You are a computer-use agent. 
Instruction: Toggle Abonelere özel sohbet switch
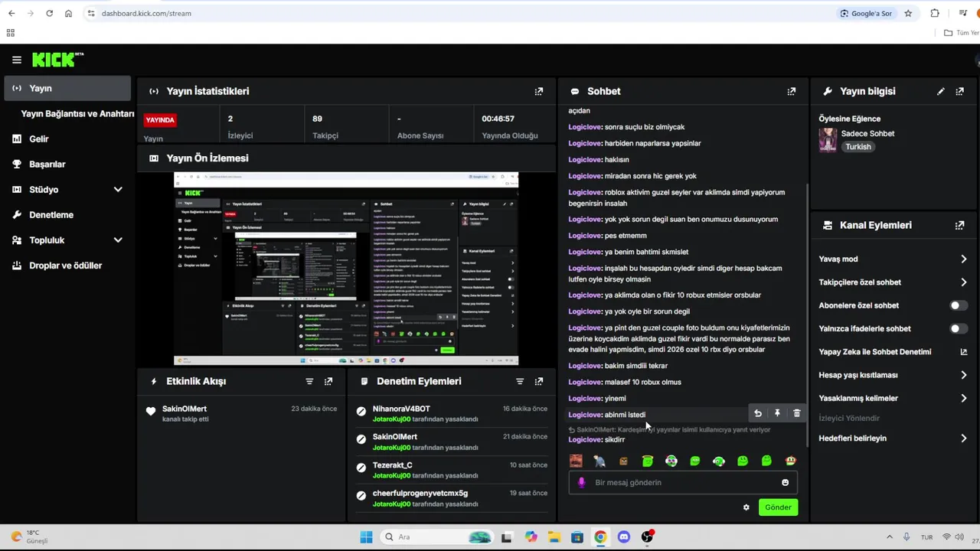pos(959,305)
